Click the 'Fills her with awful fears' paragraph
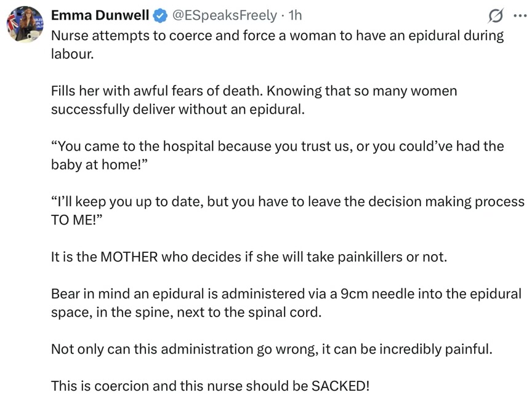Image resolution: width=532 pixels, height=406 pixels. pyautogui.click(x=254, y=91)
